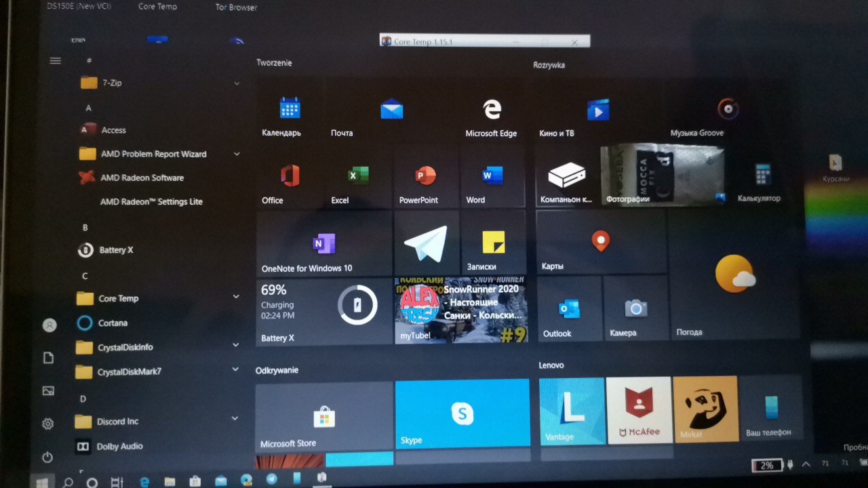Open the McAfee tile

(x=638, y=411)
